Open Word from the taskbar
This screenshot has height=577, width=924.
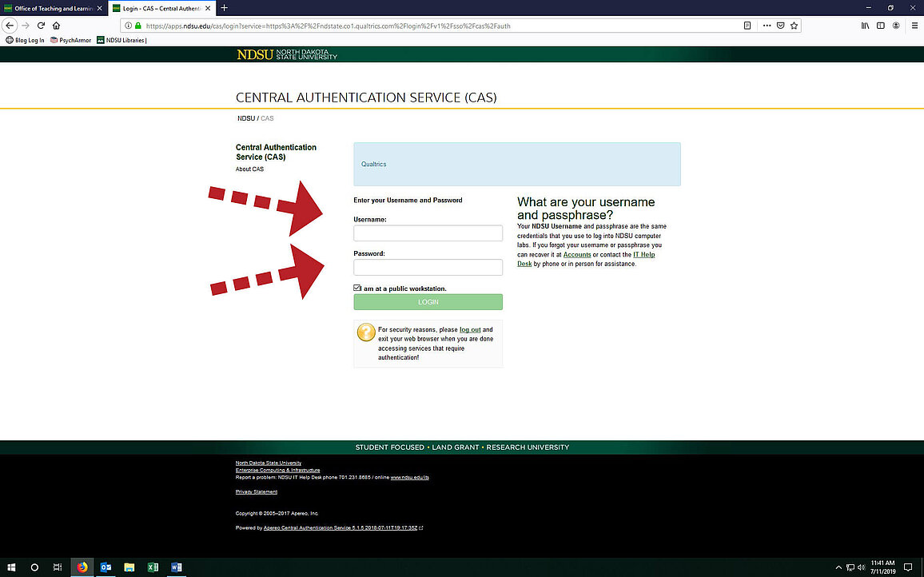pyautogui.click(x=175, y=567)
